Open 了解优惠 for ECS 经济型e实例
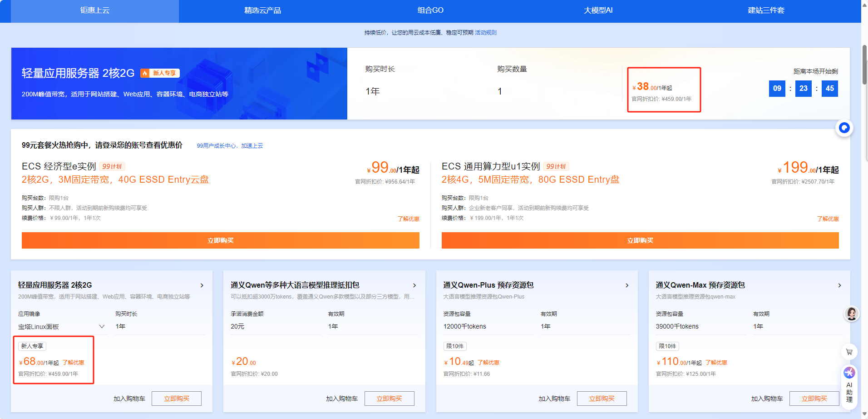This screenshot has width=868, height=419. 409,219
